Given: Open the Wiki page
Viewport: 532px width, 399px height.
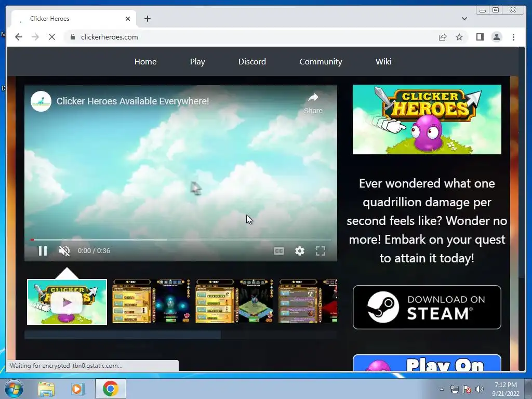Looking at the screenshot, I should (x=383, y=62).
